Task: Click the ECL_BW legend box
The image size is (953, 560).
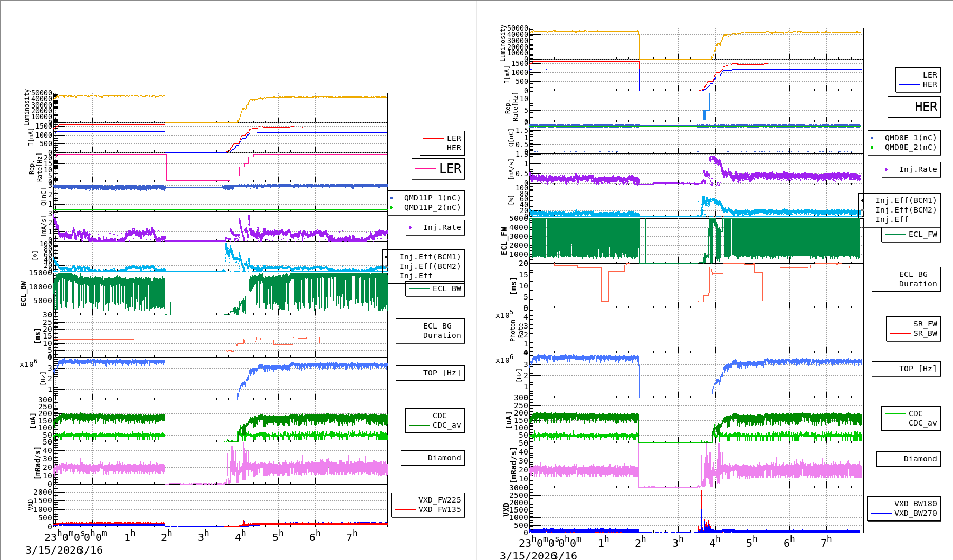Action: tap(435, 289)
